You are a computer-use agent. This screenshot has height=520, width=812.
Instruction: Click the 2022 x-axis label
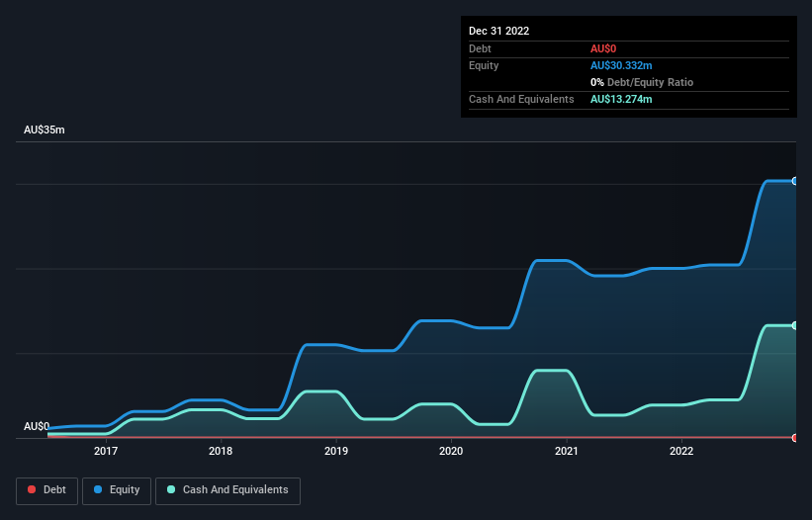coord(681,451)
